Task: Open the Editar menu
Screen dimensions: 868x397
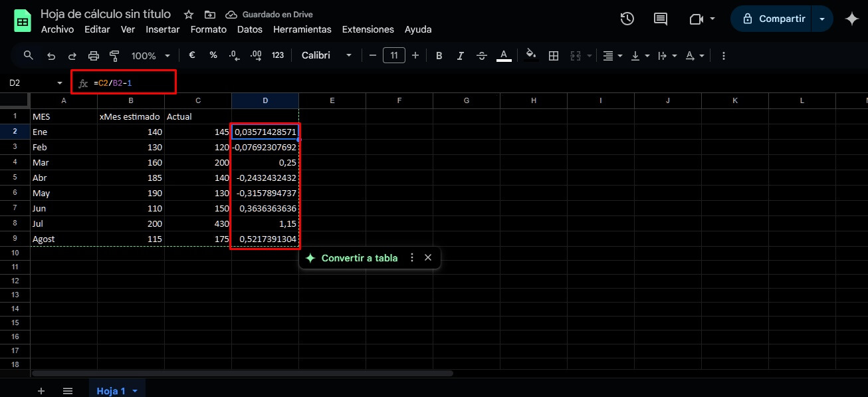Action: click(97, 29)
